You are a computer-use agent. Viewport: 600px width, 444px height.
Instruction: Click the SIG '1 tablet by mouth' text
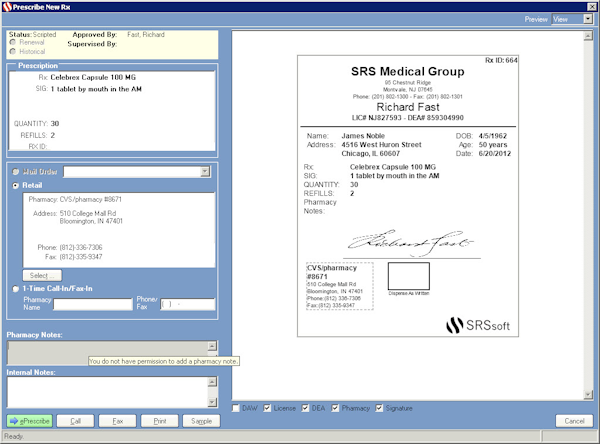click(96, 89)
